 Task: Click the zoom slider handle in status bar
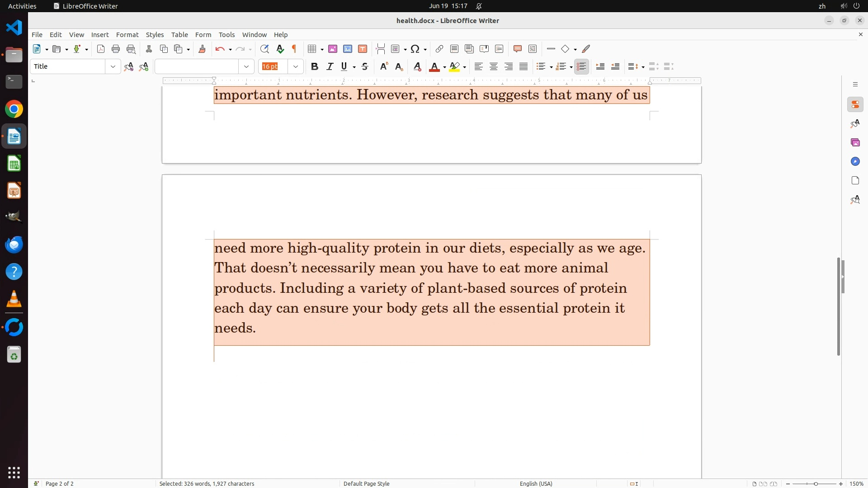[x=816, y=483]
